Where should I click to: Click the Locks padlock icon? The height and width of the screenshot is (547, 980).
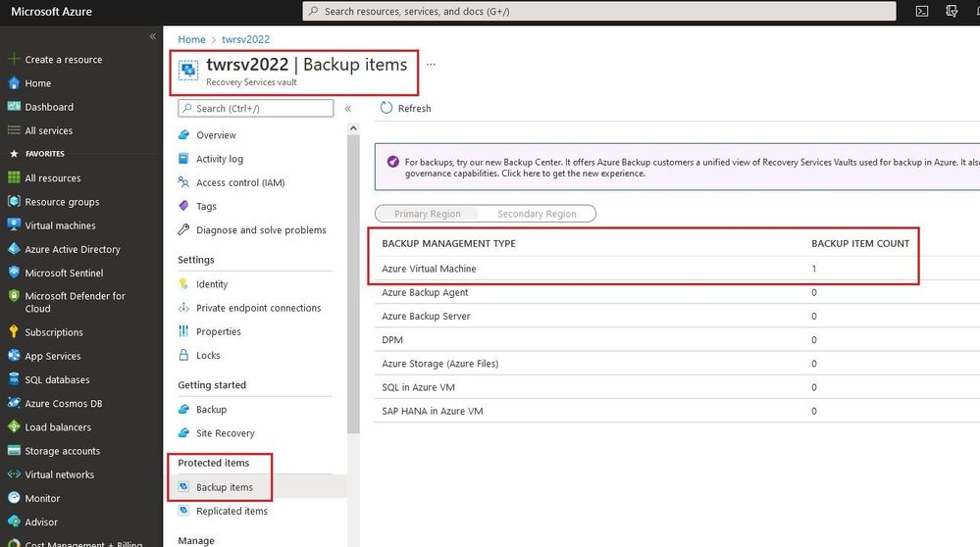(183, 355)
